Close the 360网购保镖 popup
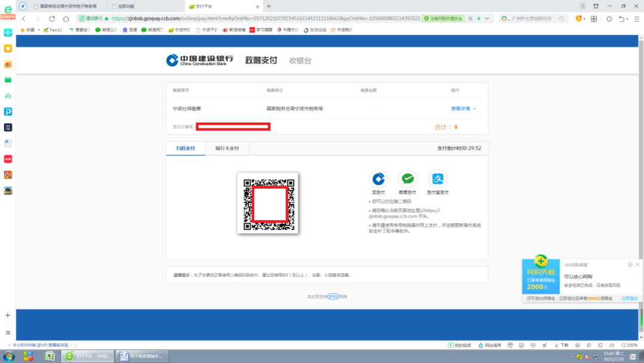This screenshot has width=644, height=363. tap(637, 264)
